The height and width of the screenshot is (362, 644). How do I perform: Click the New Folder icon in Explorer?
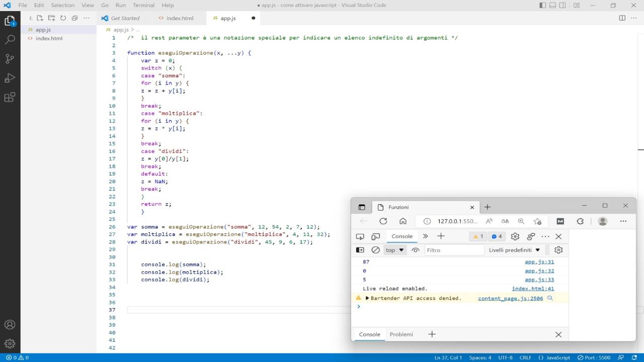(x=51, y=18)
